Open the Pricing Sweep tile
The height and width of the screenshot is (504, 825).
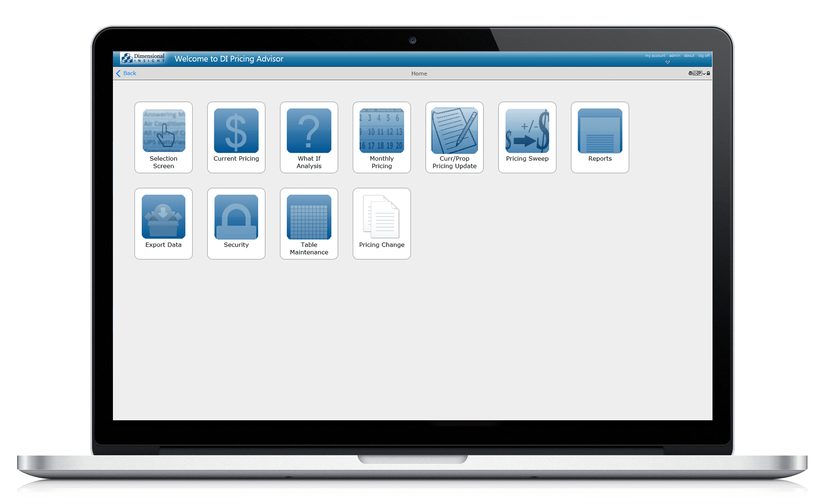coord(527,137)
